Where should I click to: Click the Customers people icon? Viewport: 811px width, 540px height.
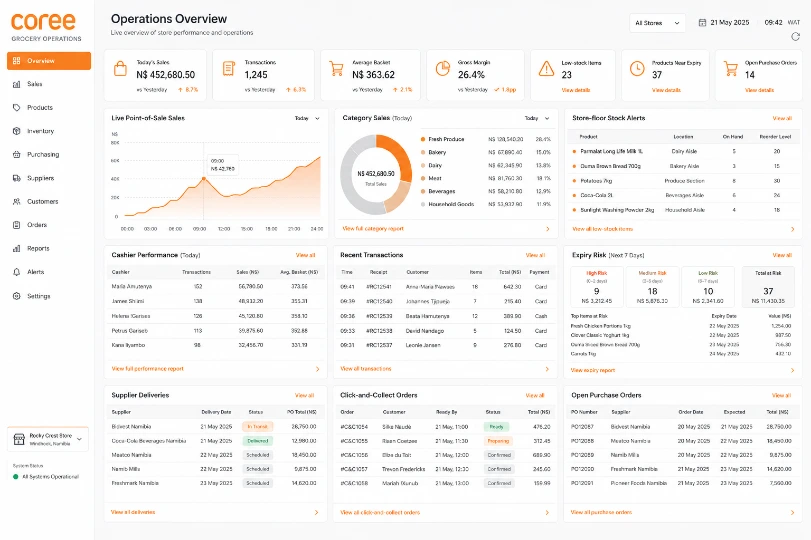pos(17,201)
